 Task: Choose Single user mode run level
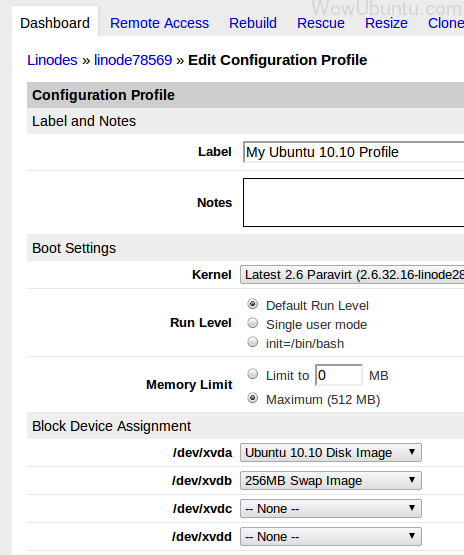252,323
